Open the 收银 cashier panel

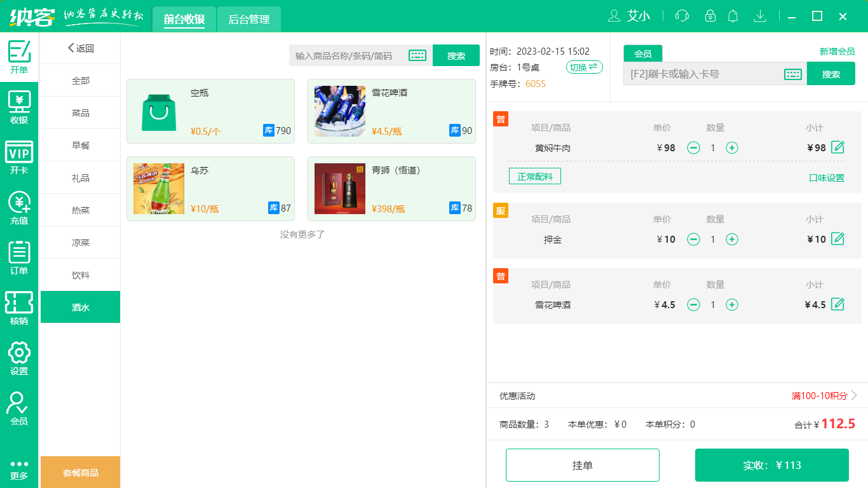point(19,104)
